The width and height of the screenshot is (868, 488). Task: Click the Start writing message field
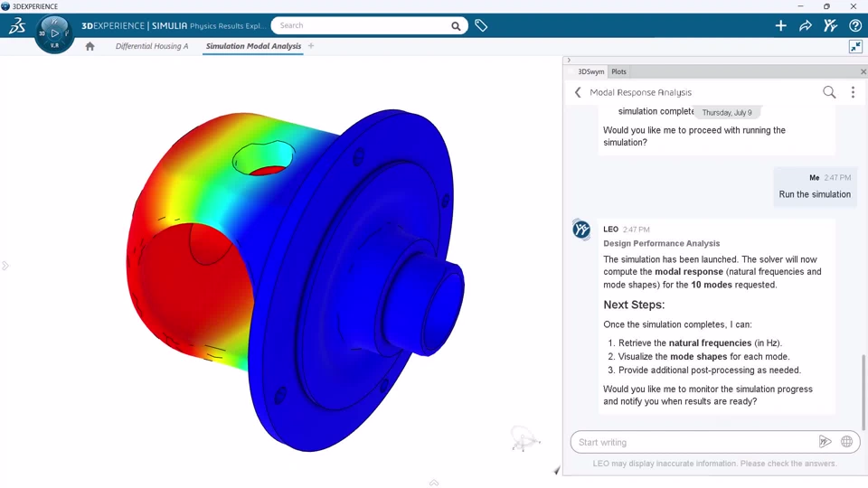pos(694,442)
